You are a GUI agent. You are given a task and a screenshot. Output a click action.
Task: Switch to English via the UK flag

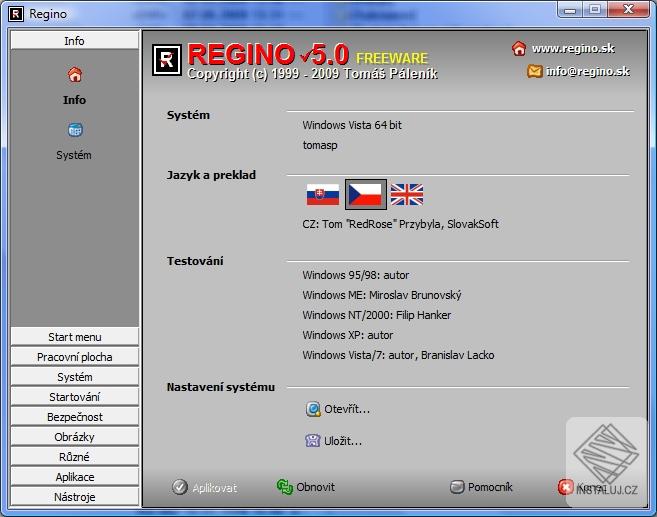click(407, 195)
